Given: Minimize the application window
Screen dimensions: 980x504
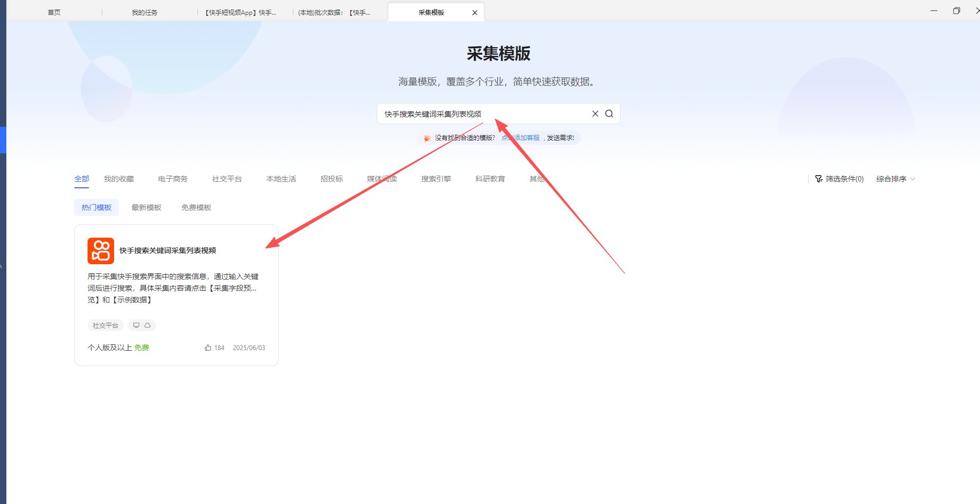Looking at the screenshot, I should pyautogui.click(x=934, y=11).
